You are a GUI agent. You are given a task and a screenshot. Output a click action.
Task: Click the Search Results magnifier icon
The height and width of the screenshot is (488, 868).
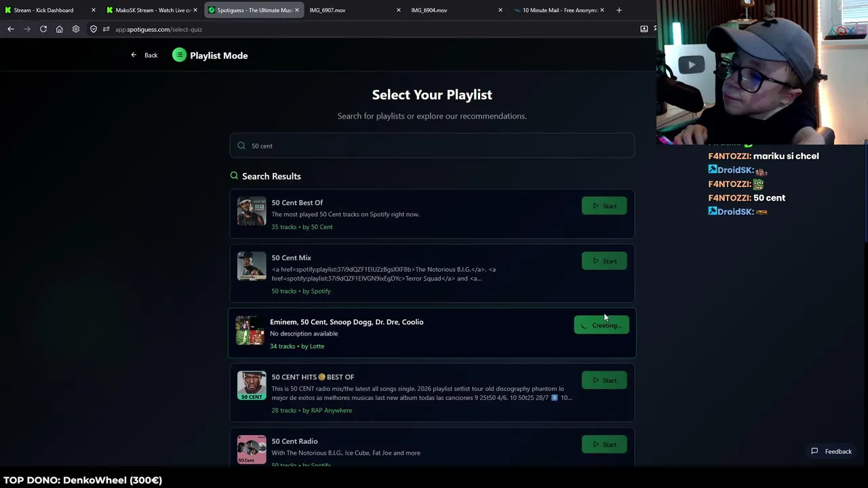(234, 176)
